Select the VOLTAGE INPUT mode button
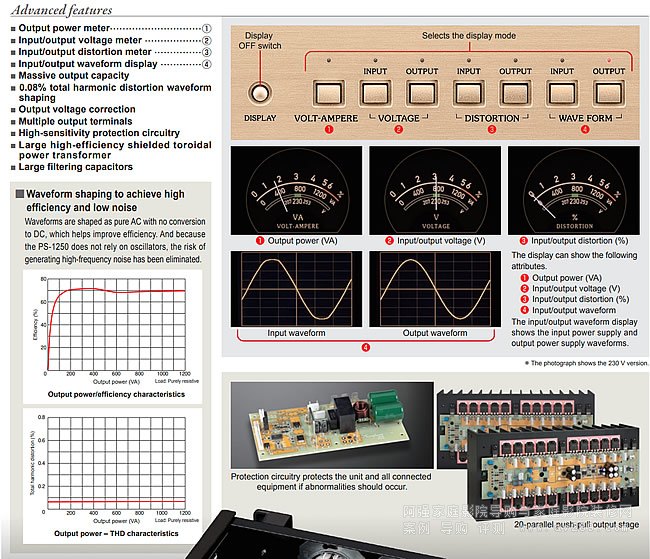This screenshot has width=650, height=559. click(375, 95)
